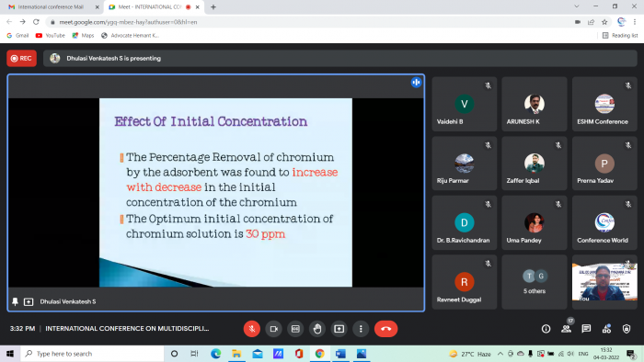The height and width of the screenshot is (362, 644).
Task: Open the activities icon
Action: click(x=606, y=329)
